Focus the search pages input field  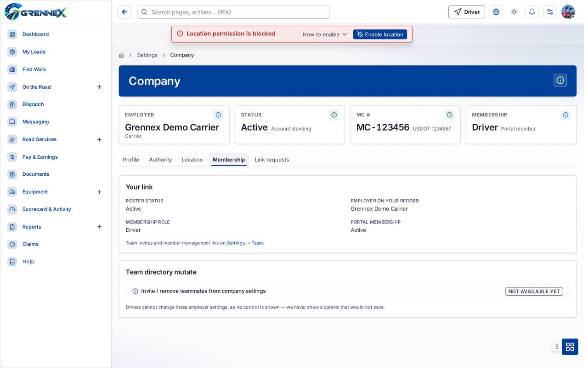233,12
